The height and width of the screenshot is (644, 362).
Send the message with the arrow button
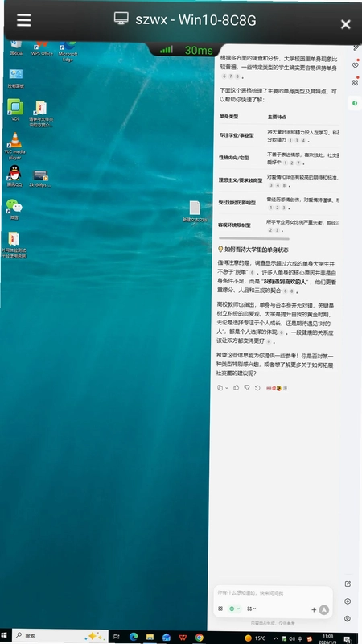tap(324, 609)
